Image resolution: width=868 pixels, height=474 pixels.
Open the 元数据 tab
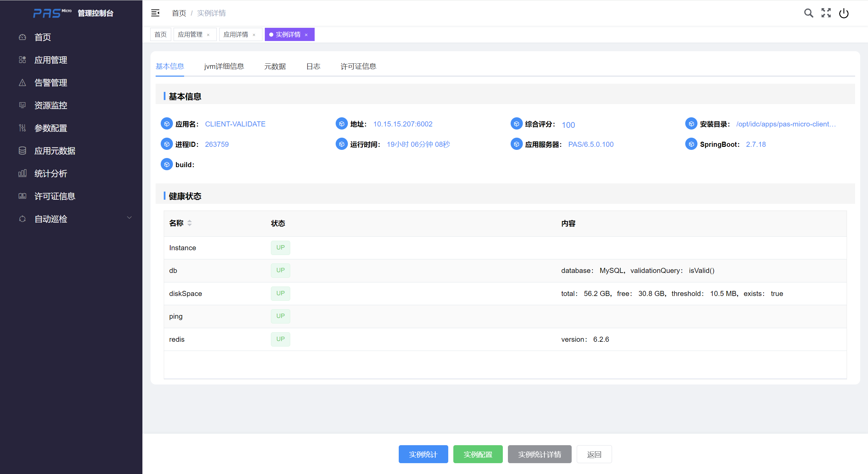point(275,66)
